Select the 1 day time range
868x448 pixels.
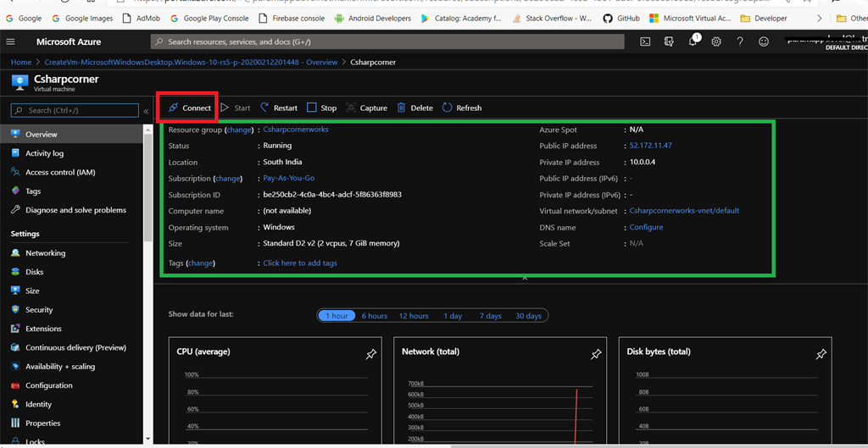coord(453,316)
